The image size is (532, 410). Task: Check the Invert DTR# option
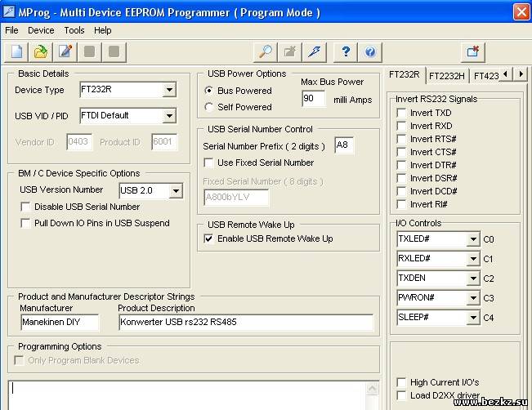coord(401,165)
